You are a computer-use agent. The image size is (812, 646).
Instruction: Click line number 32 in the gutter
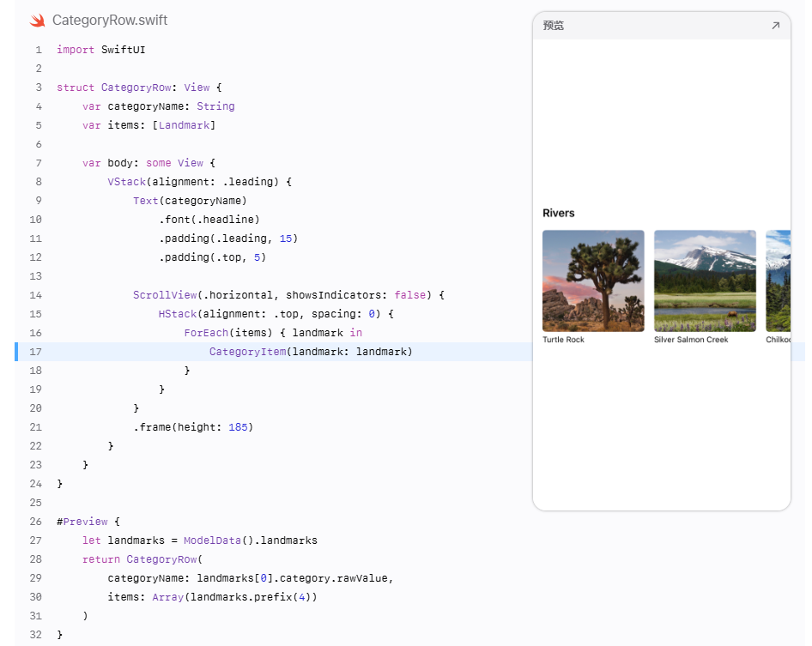tap(35, 635)
